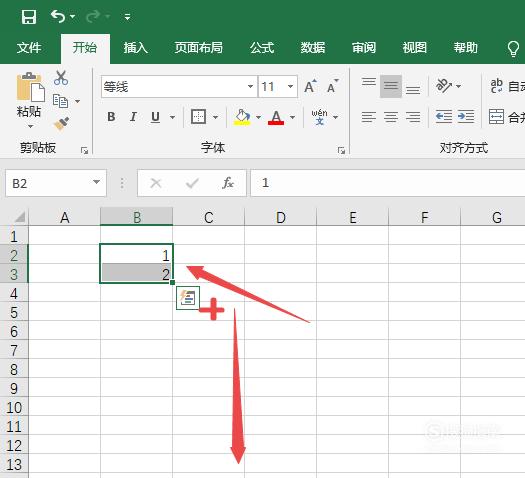525x478 pixels.
Task: Open the Copy options dropdown arrow
Action: (77, 101)
